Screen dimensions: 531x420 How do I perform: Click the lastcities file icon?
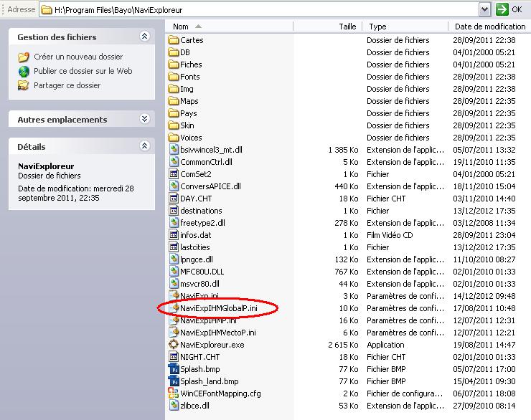174,247
